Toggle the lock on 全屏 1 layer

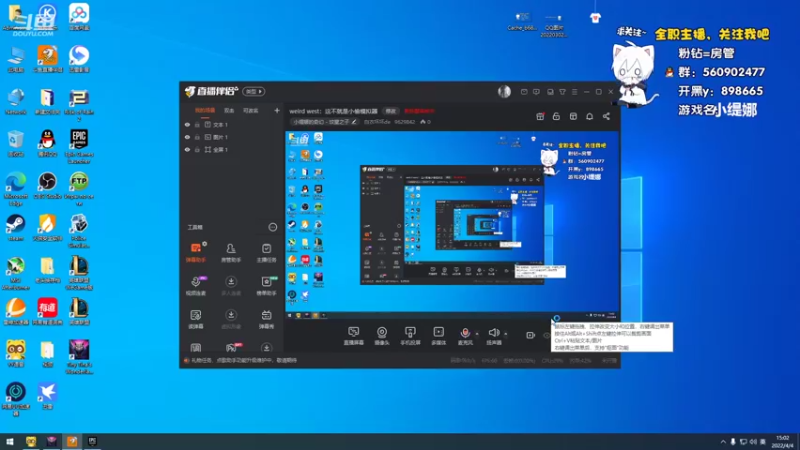tap(197, 149)
